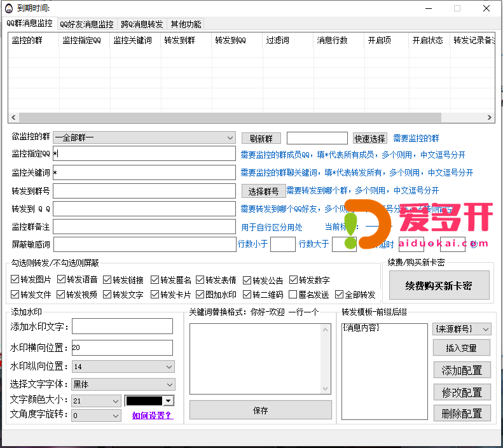The height and width of the screenshot is (448, 503).
Task: Focus the 行数小于 input box
Action: (282, 244)
